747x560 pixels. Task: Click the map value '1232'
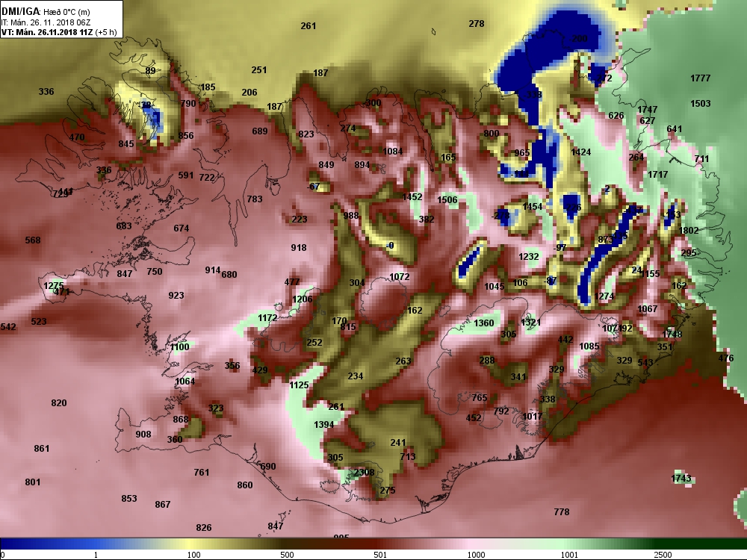coord(529,256)
